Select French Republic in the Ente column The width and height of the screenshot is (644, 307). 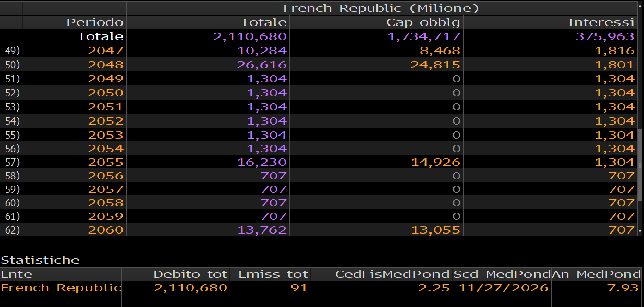(61, 288)
